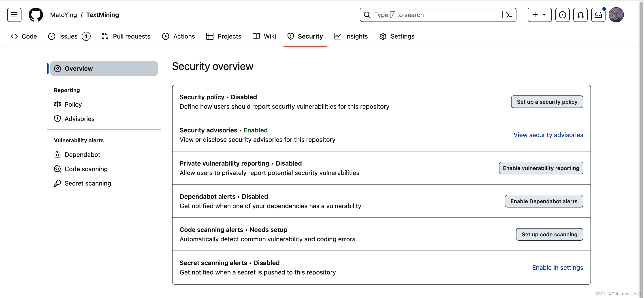The width and height of the screenshot is (644, 298).
Task: Open the user avatar menu
Action: tap(616, 15)
